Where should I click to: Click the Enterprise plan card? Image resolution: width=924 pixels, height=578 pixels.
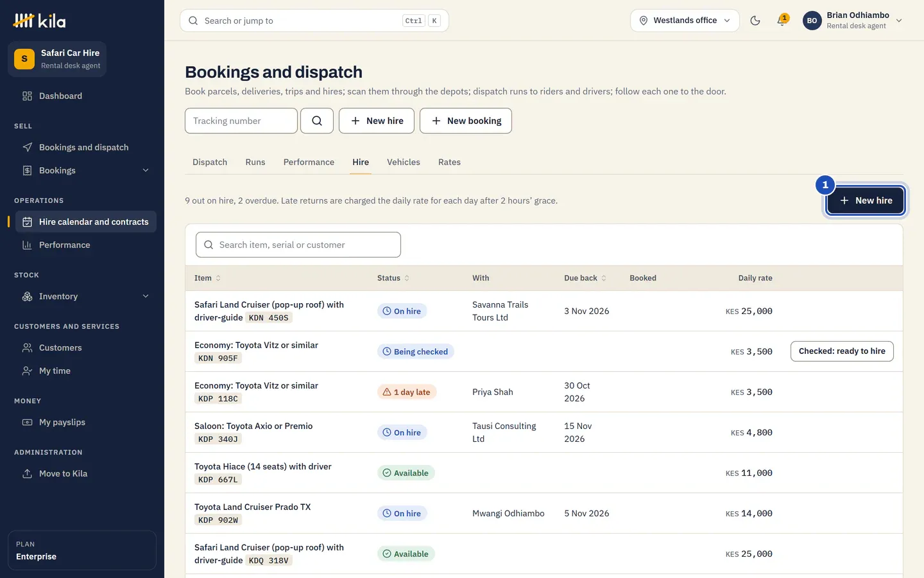82,550
